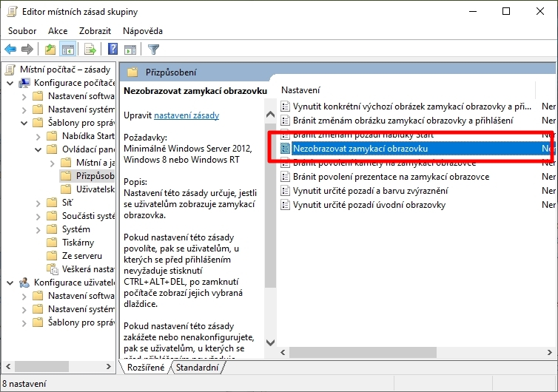Select Veškerá nastavení in the tree
Screen dimensions: 558x392
tap(88, 269)
